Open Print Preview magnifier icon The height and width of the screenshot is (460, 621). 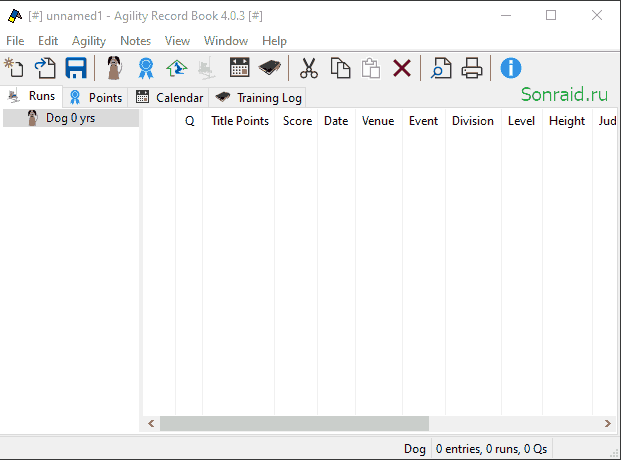pos(441,68)
